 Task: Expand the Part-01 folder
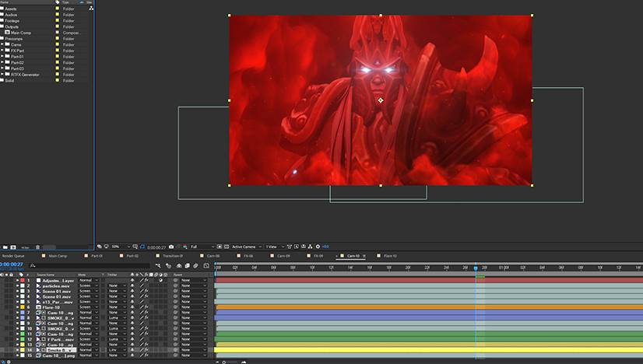2,57
